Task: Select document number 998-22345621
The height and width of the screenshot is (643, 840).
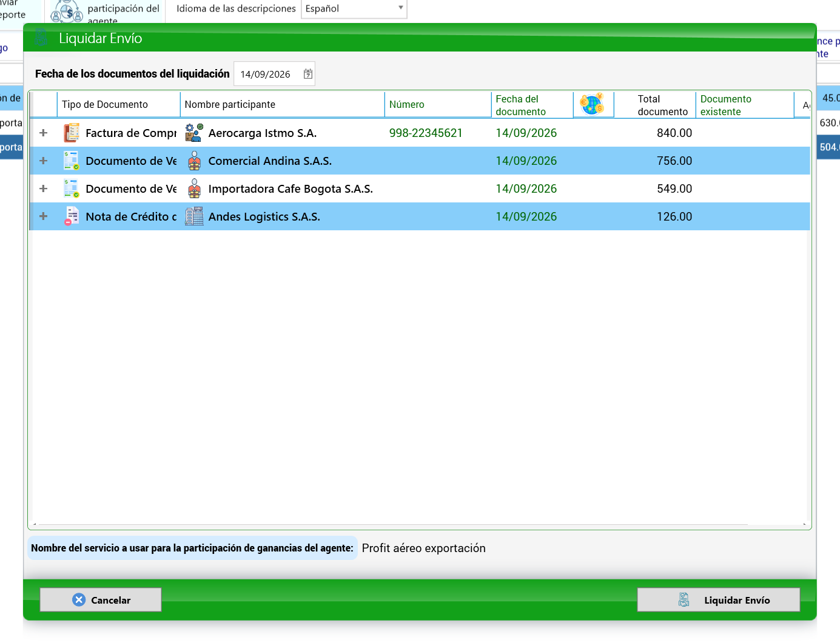Action: (x=426, y=133)
